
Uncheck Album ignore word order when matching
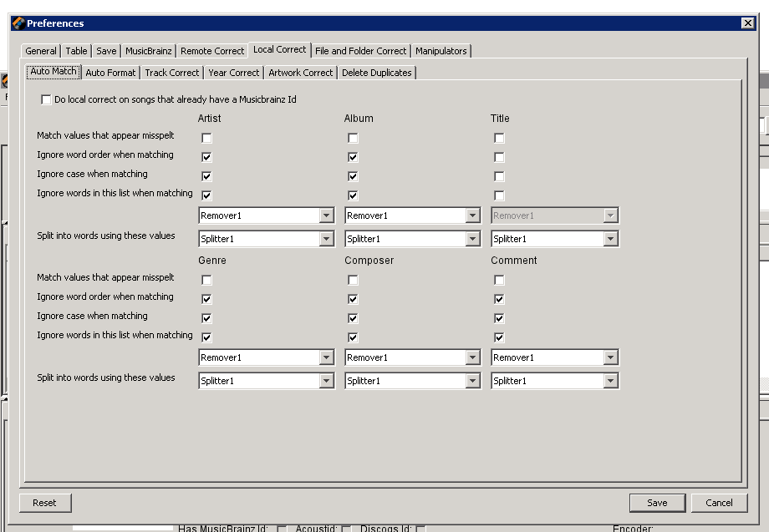[x=353, y=157]
